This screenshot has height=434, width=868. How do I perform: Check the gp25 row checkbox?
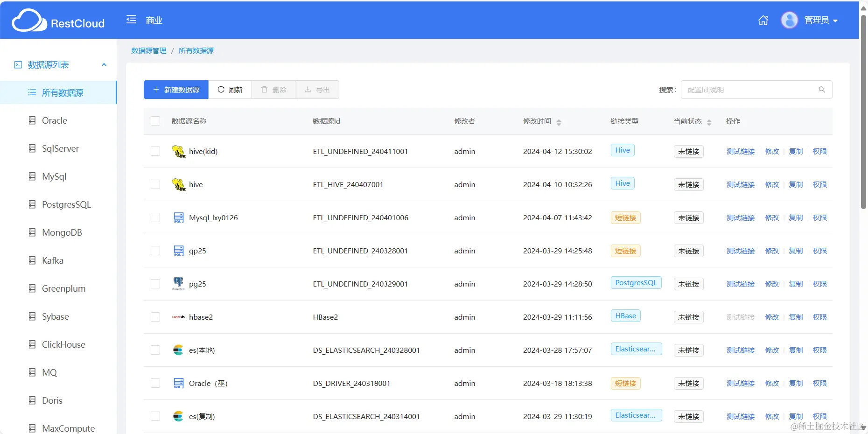[x=155, y=251]
